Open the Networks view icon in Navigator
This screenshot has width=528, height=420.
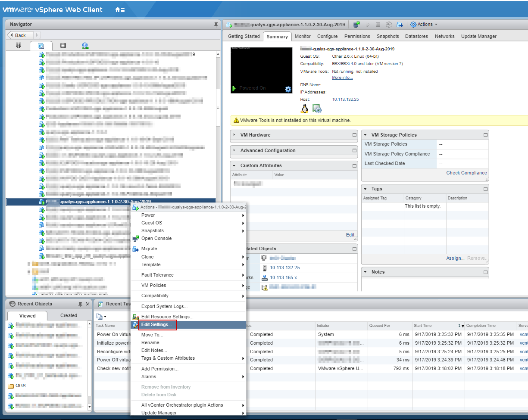[84, 45]
